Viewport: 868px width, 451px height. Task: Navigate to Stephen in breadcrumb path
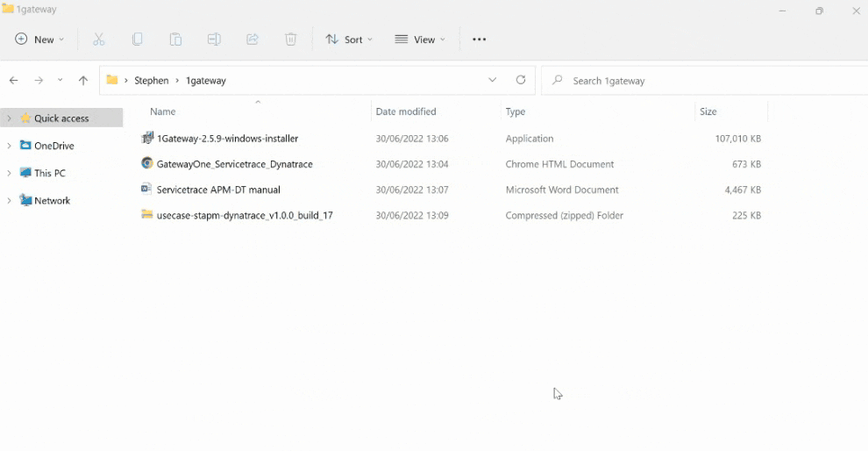pos(151,81)
